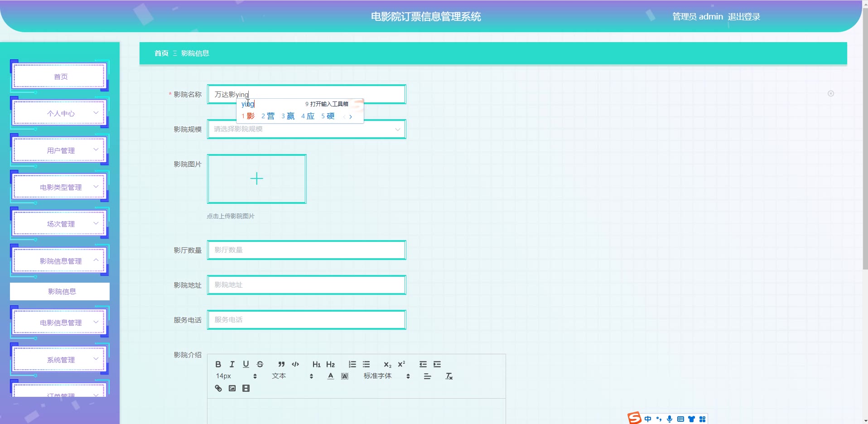
Task: Apply subscript formatting
Action: [x=387, y=364]
